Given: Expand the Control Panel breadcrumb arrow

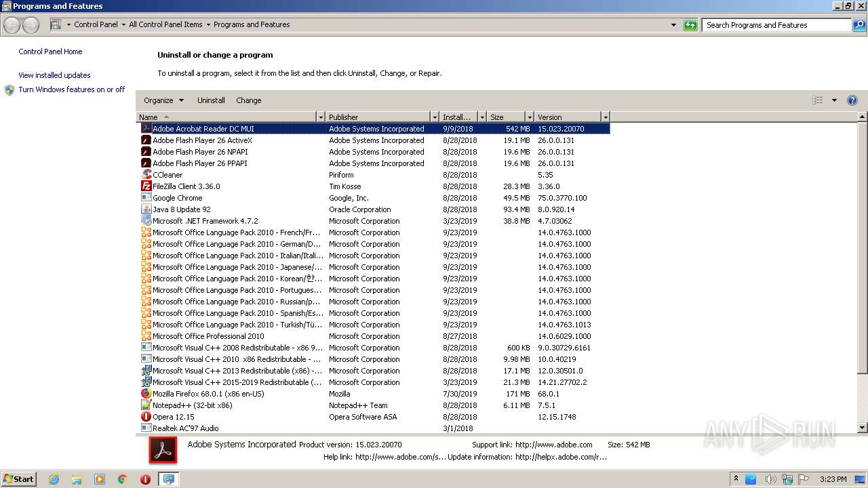Looking at the screenshot, I should (123, 25).
